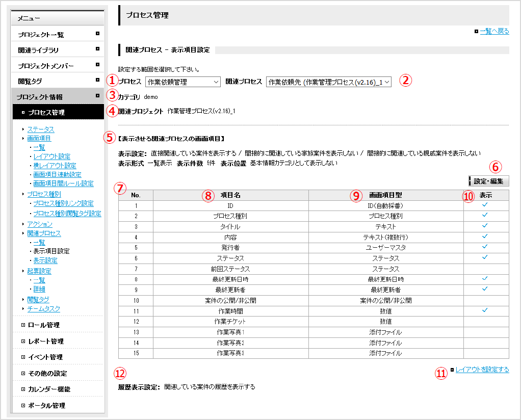Open the レイアウトを設定する link

(x=482, y=370)
